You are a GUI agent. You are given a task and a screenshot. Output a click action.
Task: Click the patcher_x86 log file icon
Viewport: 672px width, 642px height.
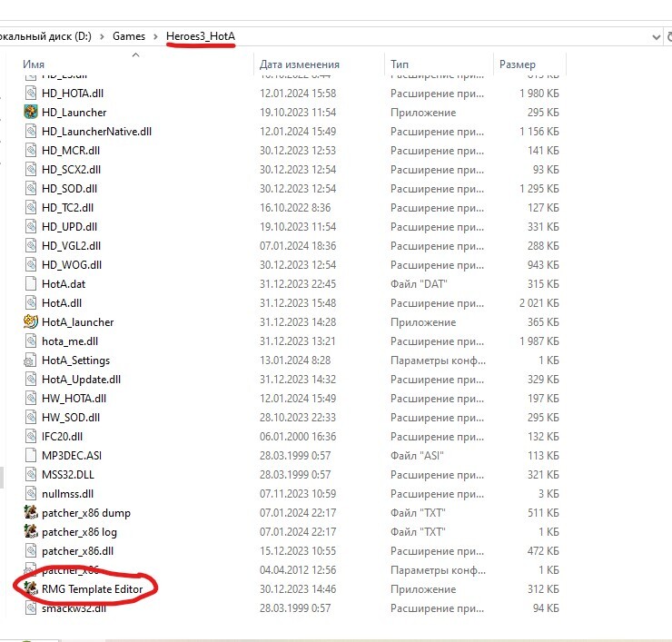(x=31, y=532)
